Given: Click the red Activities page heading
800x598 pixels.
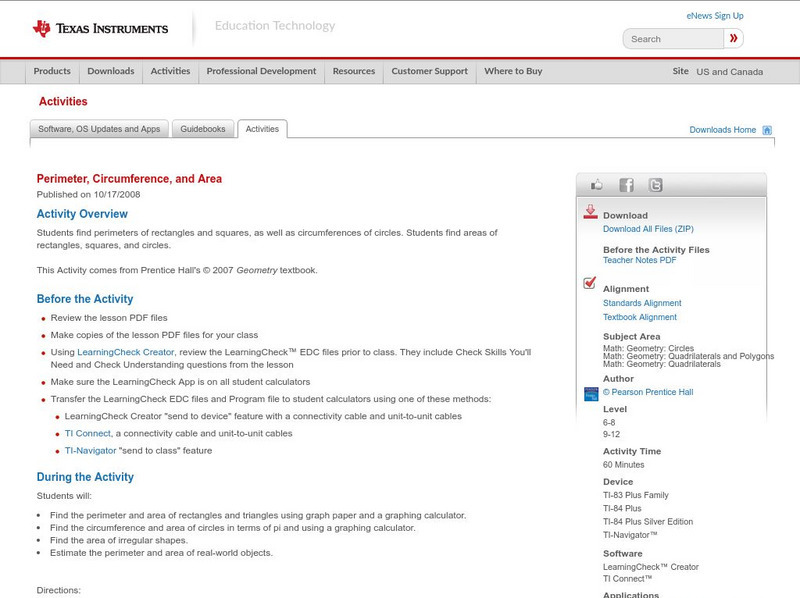Looking at the screenshot, I should [x=63, y=102].
